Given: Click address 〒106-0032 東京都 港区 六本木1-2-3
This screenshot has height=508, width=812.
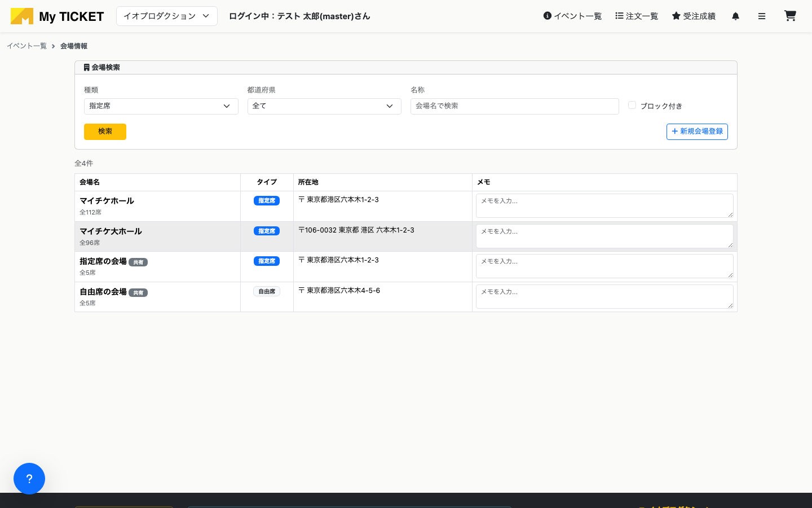Looking at the screenshot, I should click(x=356, y=230).
